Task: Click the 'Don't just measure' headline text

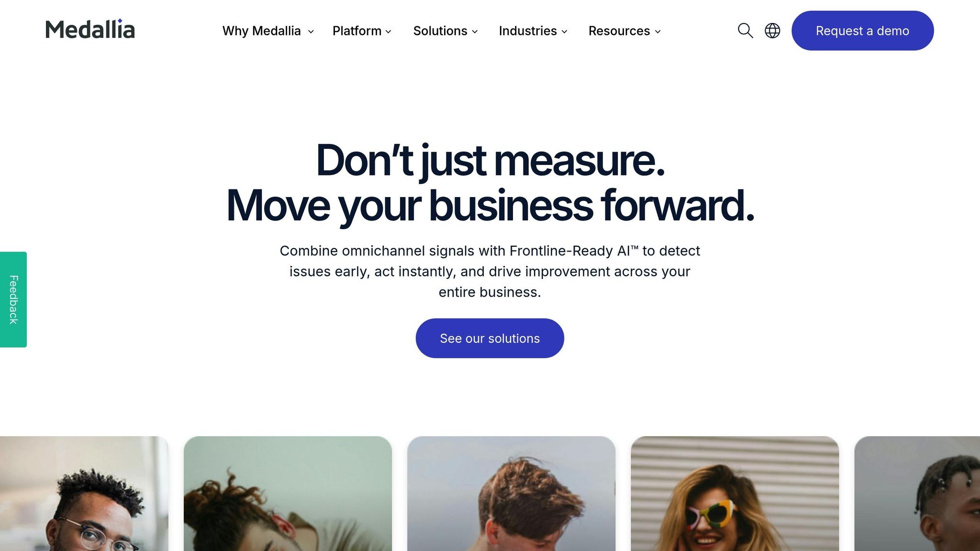Action: tap(490, 161)
